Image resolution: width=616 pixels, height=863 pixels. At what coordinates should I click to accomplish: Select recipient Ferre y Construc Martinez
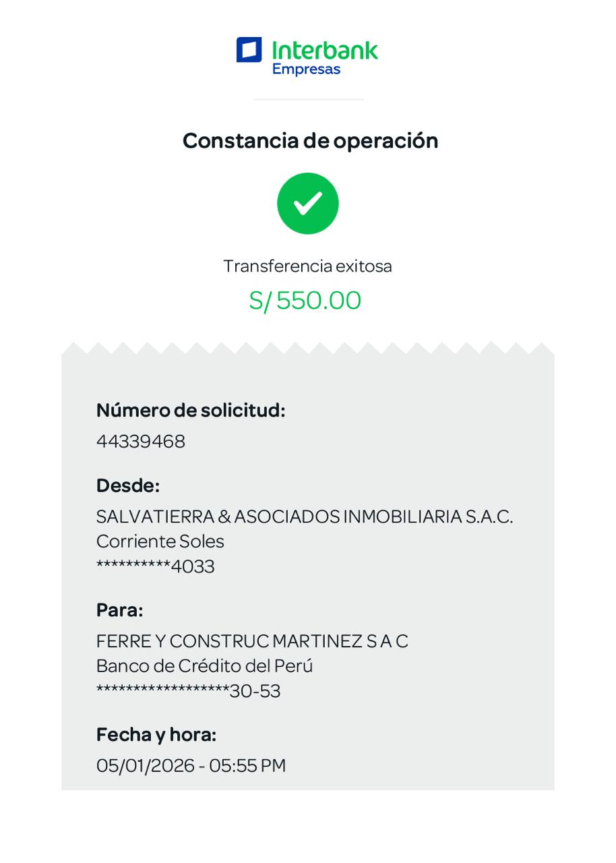252,641
